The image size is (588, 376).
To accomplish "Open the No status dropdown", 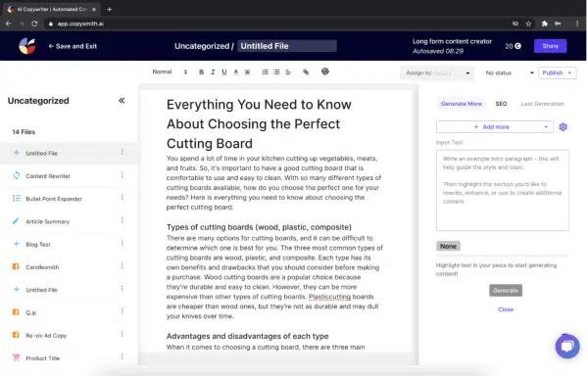I will coord(510,73).
